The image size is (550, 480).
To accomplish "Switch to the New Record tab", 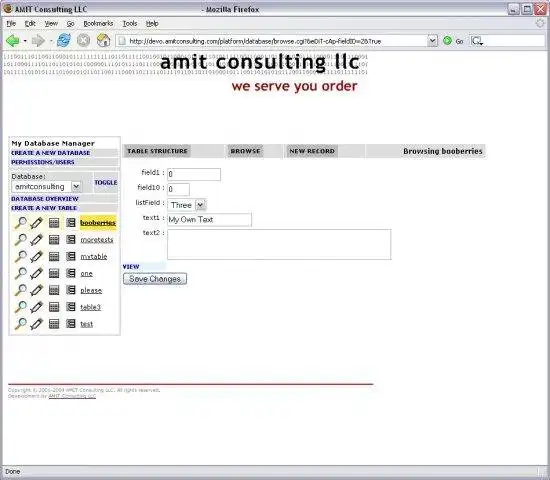I will tap(312, 151).
